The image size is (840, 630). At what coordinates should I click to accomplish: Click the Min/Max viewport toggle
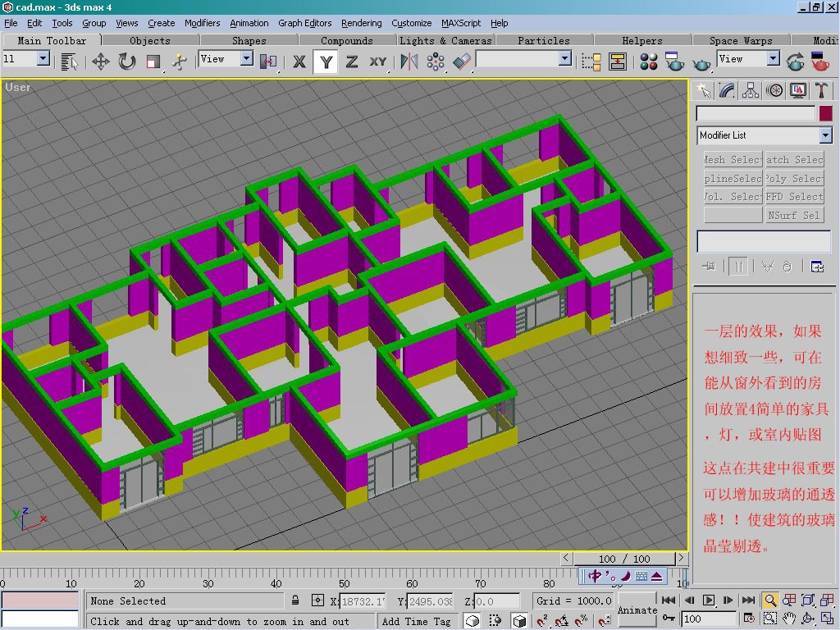828,619
